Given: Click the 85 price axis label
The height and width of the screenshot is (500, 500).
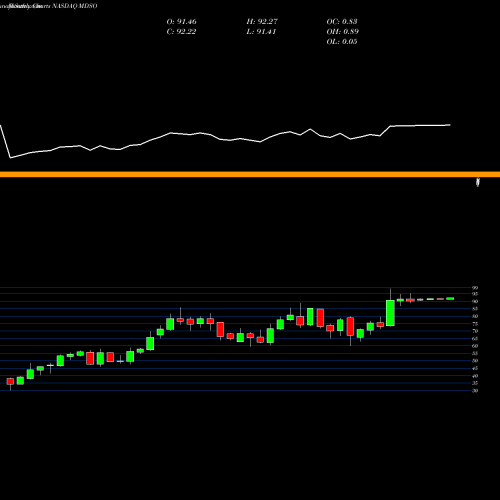Looking at the screenshot, I should [x=475, y=309].
